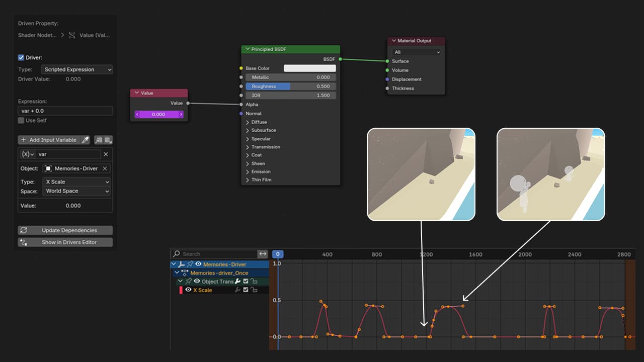Click the wrench modifier icon on X Scale row
Image resolution: width=644 pixels, height=362 pixels.
tap(237, 290)
